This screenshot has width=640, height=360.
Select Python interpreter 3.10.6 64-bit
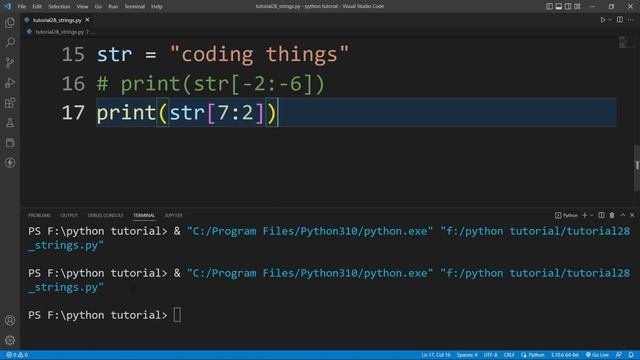coord(565,355)
